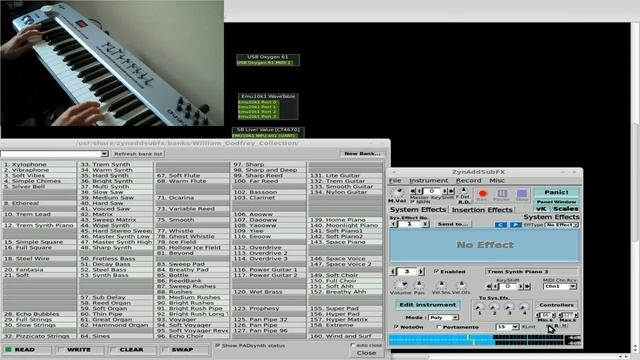Viewport: 640px width, 360px height.
Task: Click the blue C copy effect button
Action: [x=500, y=225]
